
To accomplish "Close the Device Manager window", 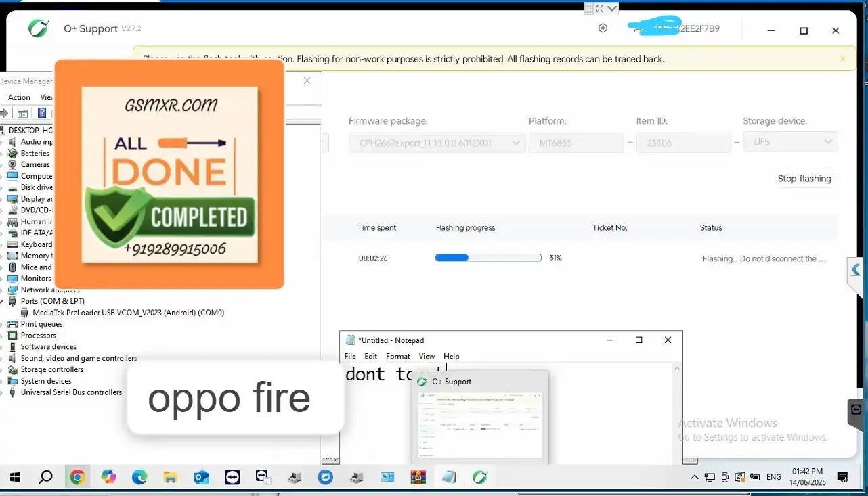I will click(307, 81).
